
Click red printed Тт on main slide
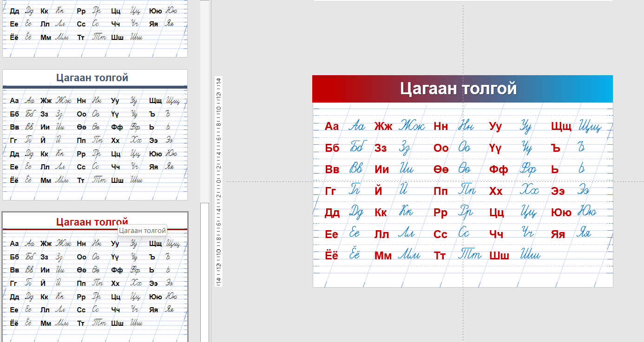tap(440, 256)
